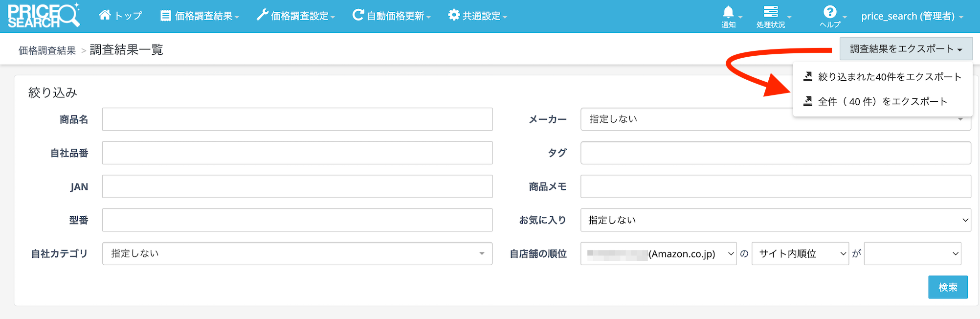Select 全件（40件）をエクスポート menu item
980x319 pixels.
pos(882,101)
